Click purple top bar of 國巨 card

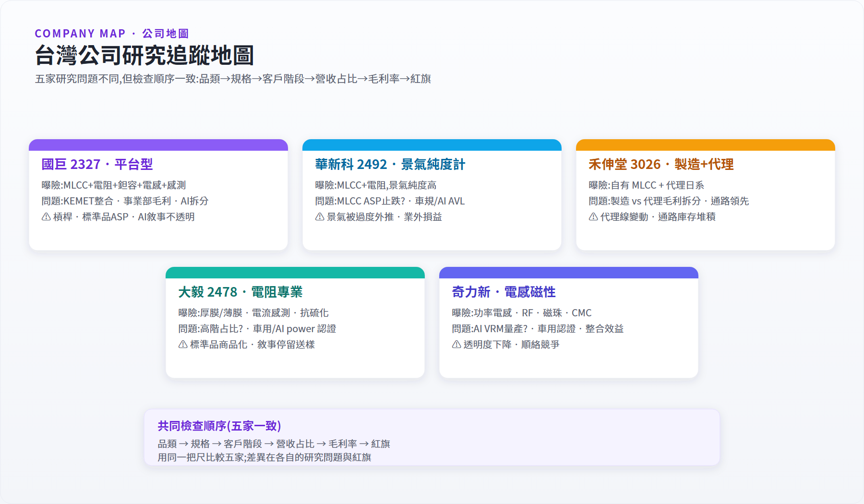pyautogui.click(x=158, y=145)
